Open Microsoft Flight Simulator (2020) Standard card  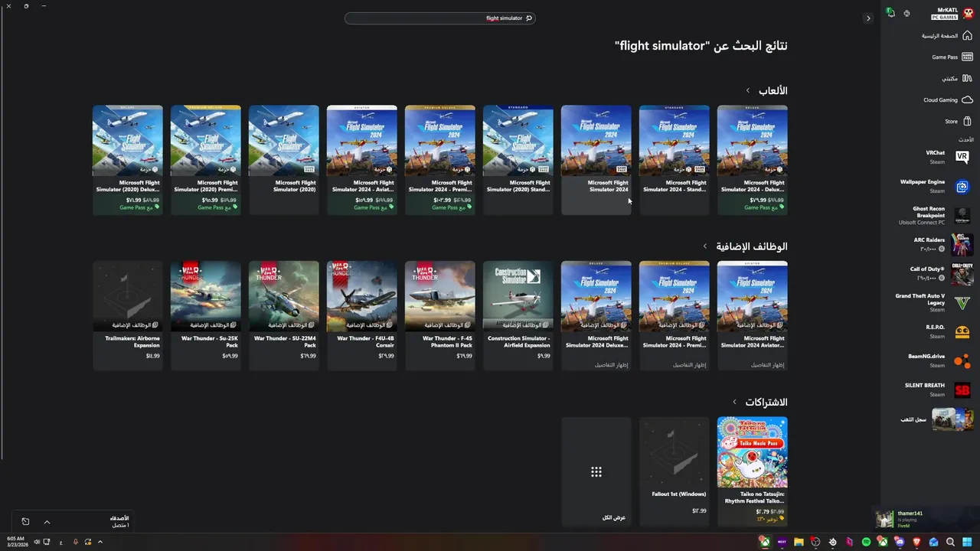[x=518, y=160]
